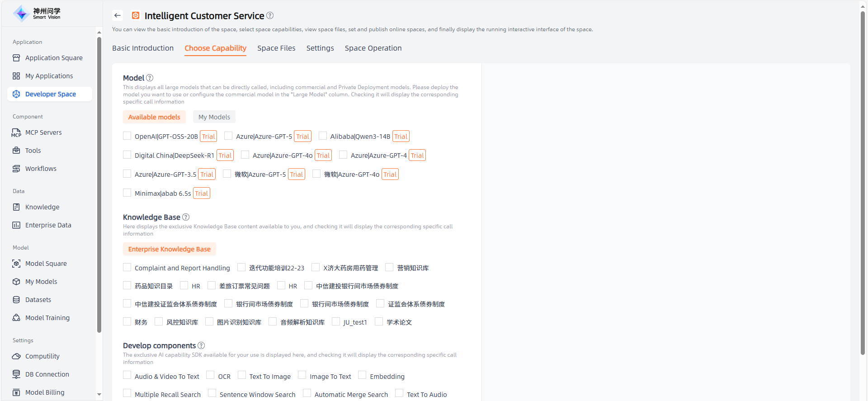Click the Computility cloud icon
Image resolution: width=868 pixels, height=401 pixels.
point(16,356)
